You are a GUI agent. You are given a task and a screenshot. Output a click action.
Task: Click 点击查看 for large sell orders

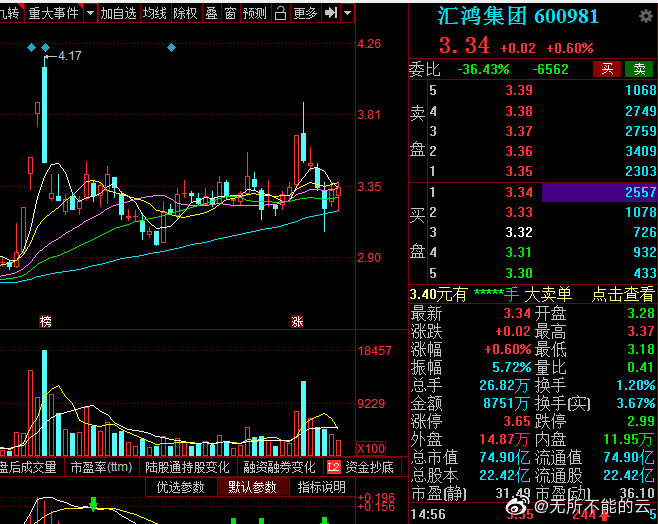pos(623,294)
